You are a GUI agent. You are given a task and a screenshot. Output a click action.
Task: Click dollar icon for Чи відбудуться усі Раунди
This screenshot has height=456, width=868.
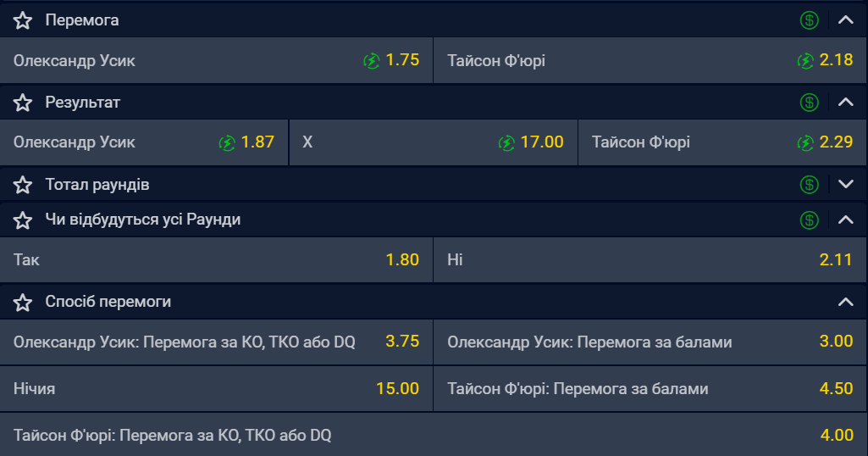810,220
